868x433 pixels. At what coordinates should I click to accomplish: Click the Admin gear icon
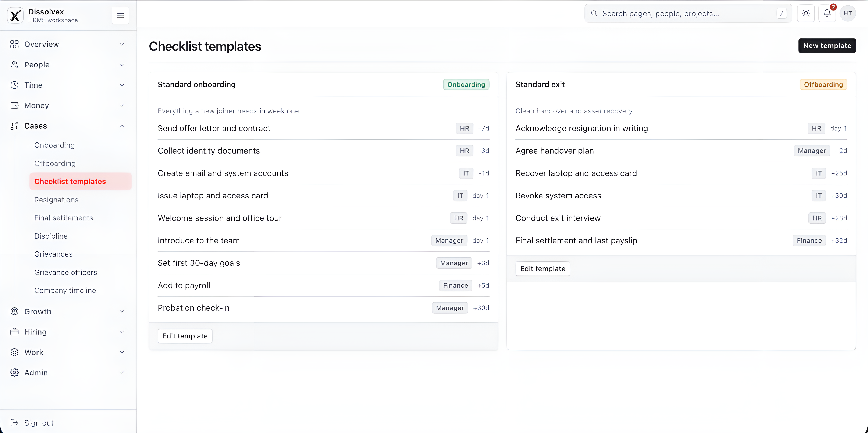point(14,372)
